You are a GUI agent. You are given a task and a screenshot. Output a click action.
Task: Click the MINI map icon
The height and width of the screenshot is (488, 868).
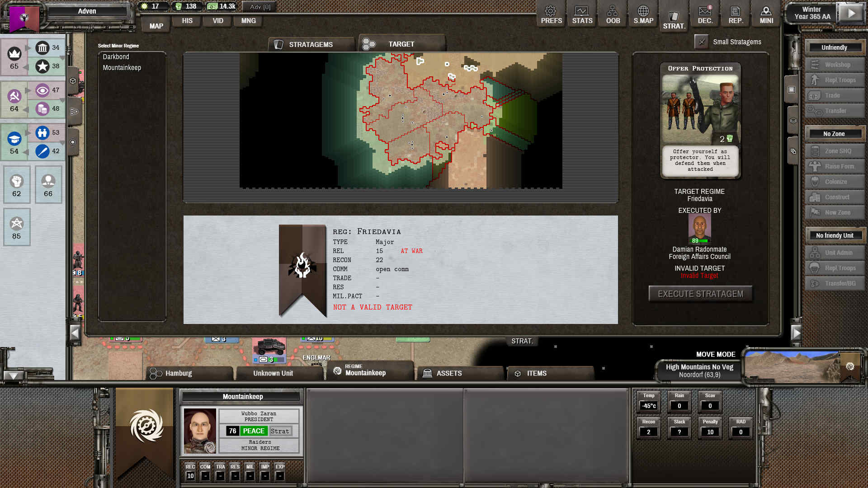coord(766,14)
